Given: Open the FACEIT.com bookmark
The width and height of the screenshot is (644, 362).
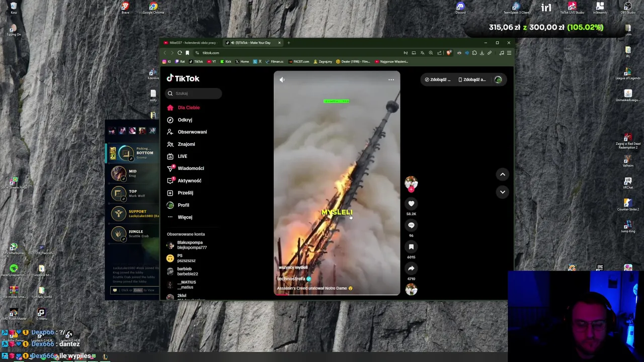Looking at the screenshot, I should tap(298, 61).
